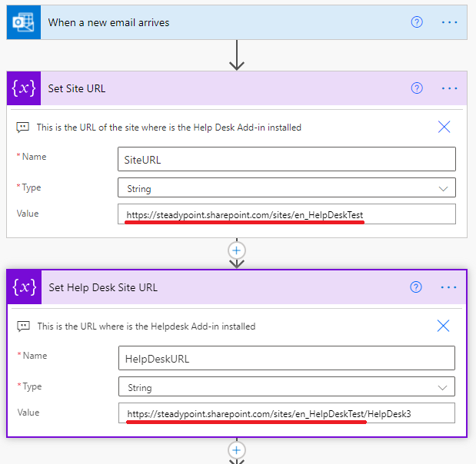Click the comment icon in Set Help Desk Site URL
This screenshot has width=476, height=464.
click(23, 326)
